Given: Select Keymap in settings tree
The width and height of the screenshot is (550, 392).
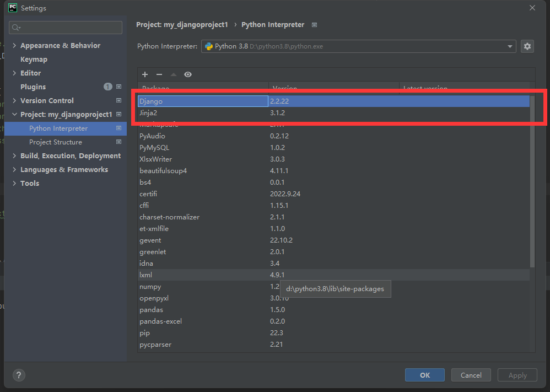Looking at the screenshot, I should click(x=34, y=60).
